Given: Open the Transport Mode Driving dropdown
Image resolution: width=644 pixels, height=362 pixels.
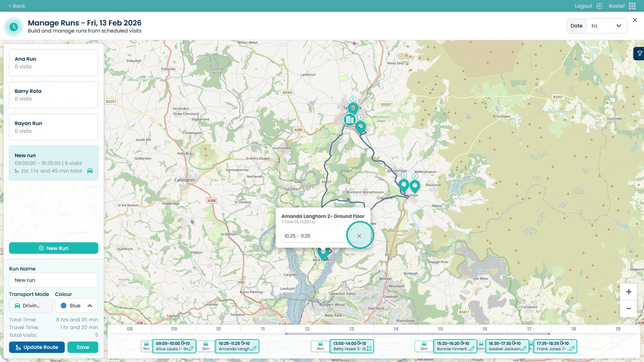Looking at the screenshot, I should pyautogui.click(x=31, y=306).
